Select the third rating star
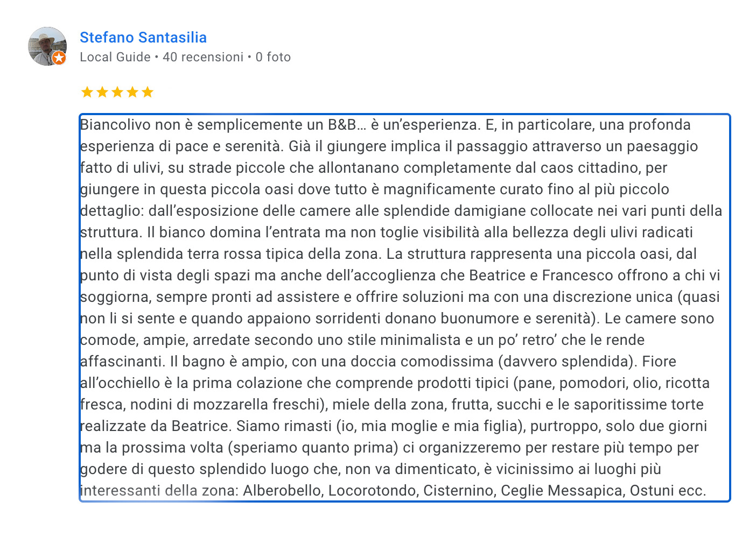 117,92
